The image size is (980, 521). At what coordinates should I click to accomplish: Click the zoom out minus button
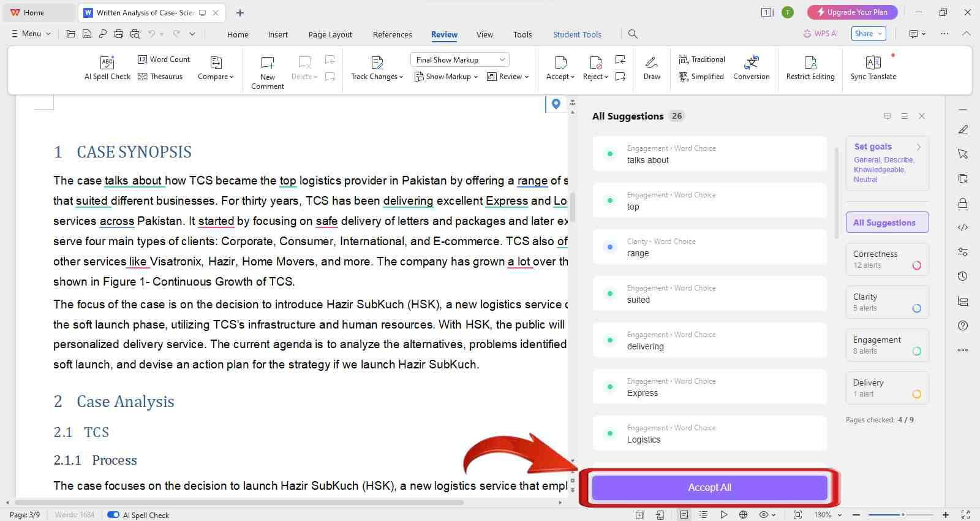click(856, 515)
